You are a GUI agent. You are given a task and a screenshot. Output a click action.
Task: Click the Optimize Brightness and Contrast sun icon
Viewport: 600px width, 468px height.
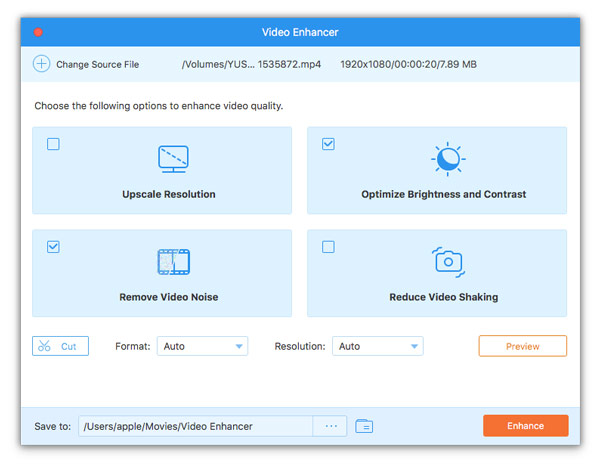coord(446,159)
